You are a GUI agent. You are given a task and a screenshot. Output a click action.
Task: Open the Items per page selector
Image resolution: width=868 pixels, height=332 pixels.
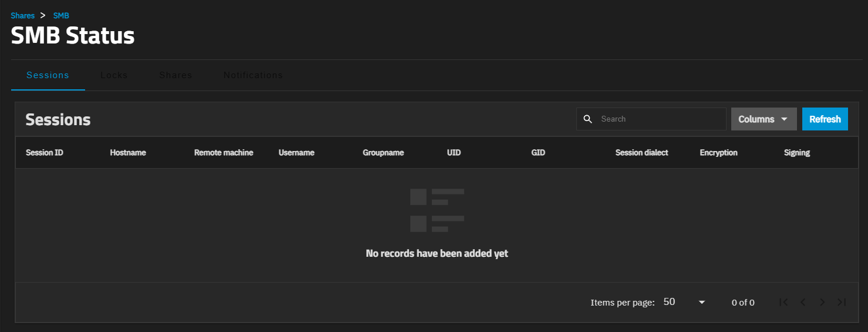[684, 302]
